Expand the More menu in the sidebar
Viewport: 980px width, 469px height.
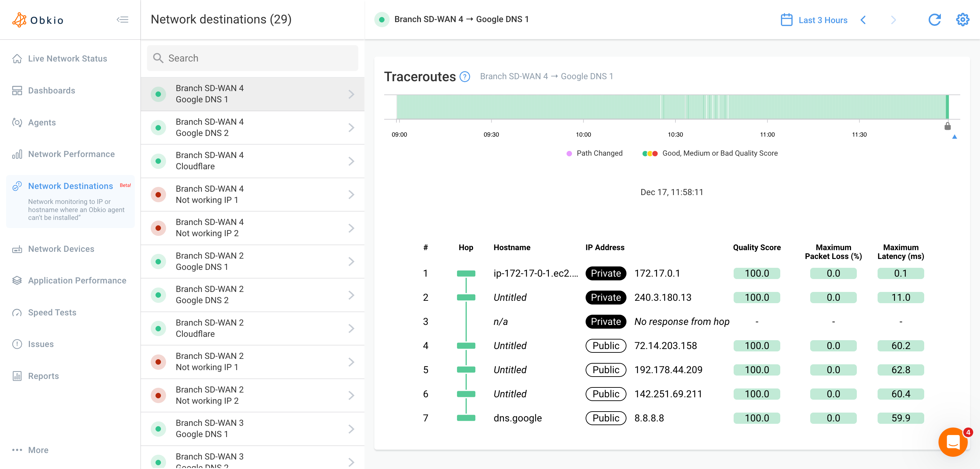[x=38, y=450]
